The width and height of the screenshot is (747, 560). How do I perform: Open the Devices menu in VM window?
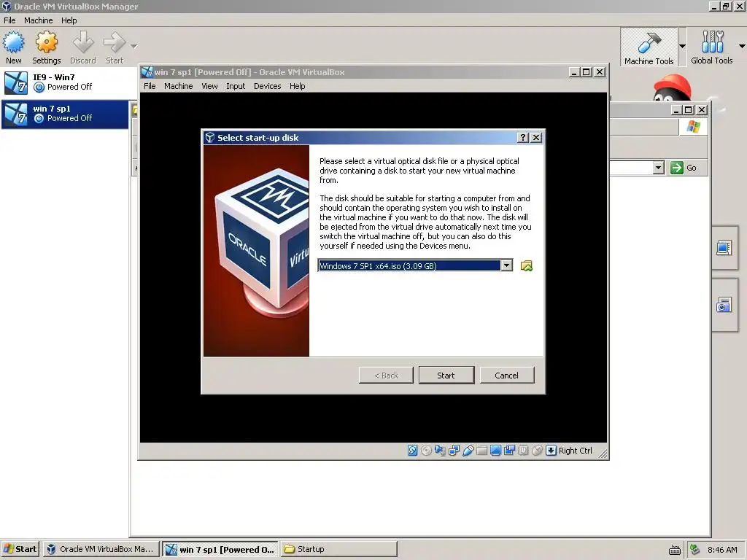pos(267,86)
